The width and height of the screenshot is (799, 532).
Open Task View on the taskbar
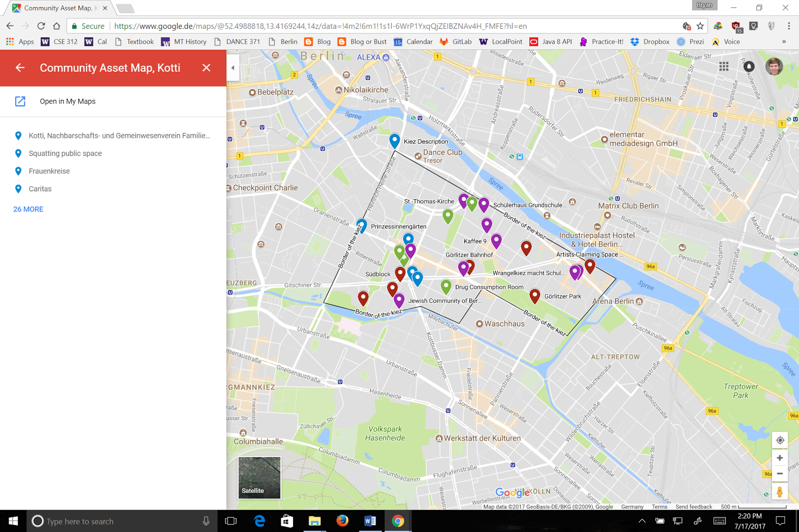231,521
